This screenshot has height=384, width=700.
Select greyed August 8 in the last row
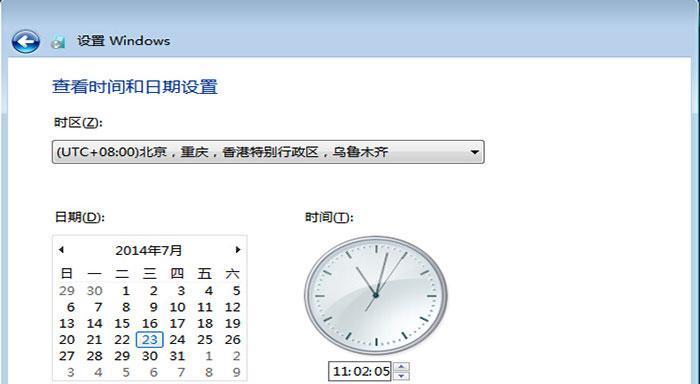208,372
